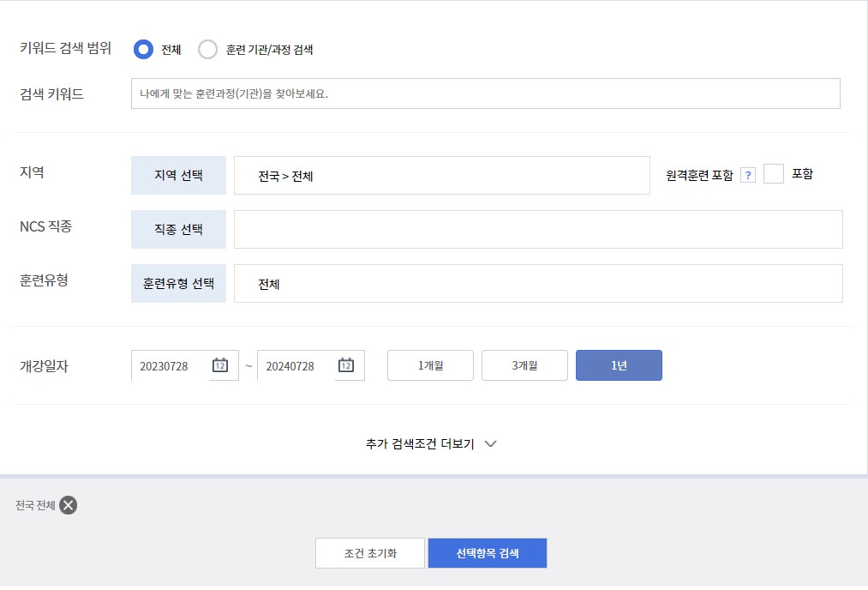This screenshot has height=590, width=868.
Task: Select the 훈련 기관/과정 검색 radio button
Action: [x=207, y=49]
